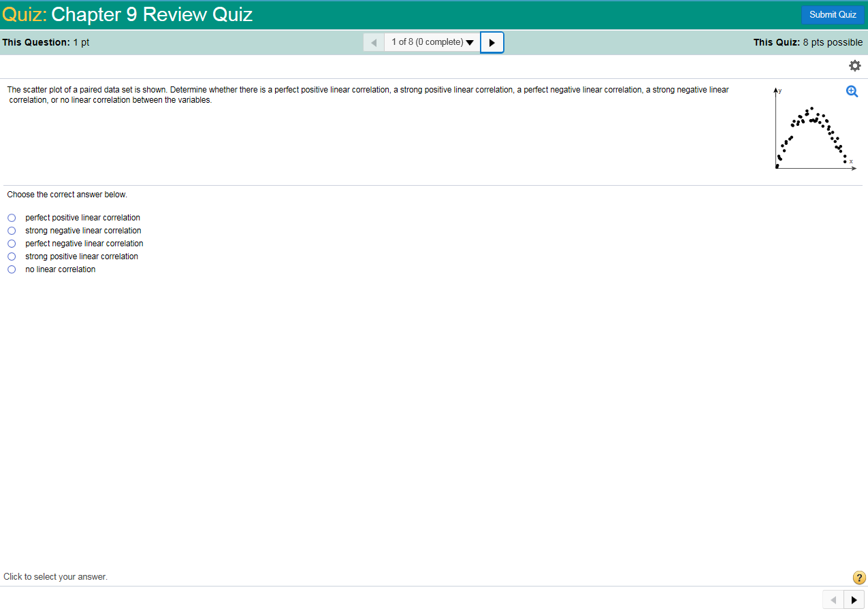Click the scatter plot thumbnail
Image resolution: width=868 pixels, height=611 pixels.
click(x=814, y=129)
